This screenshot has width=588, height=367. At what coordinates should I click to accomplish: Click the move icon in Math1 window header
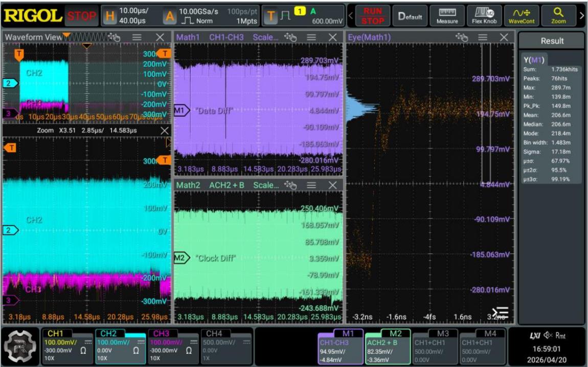(x=290, y=37)
